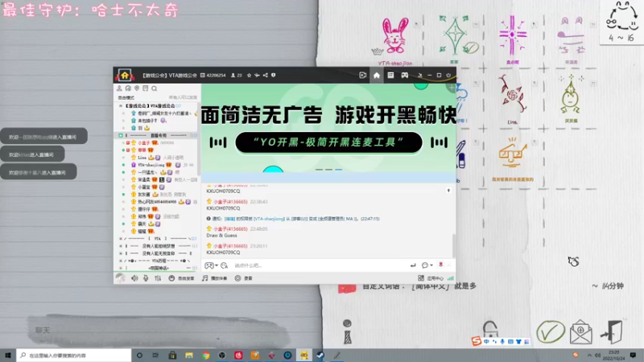The height and width of the screenshot is (362, 644).
Task: Open the video playback tab icon
Action: click(x=363, y=75)
